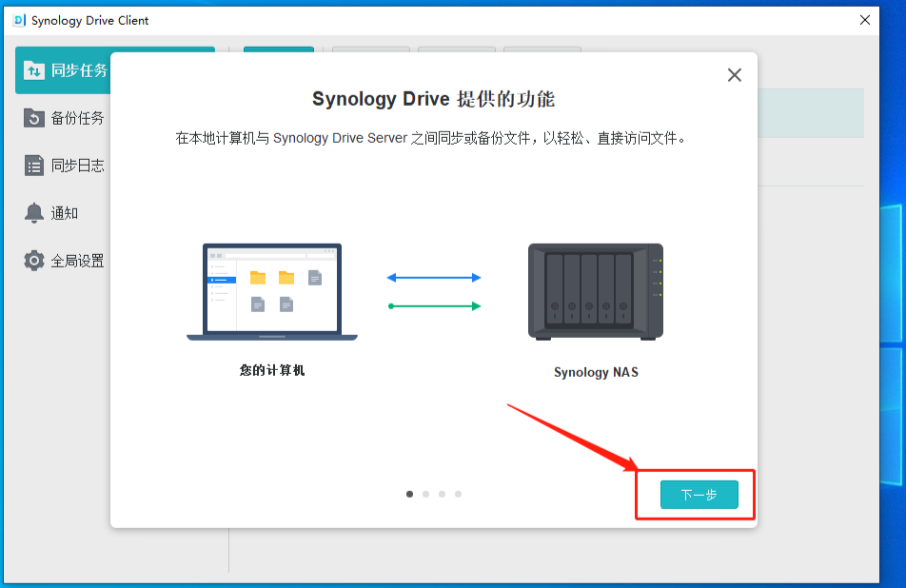Viewport: 906px width, 588px height.
Task: Click the dialog heading "Synology Drive 提供的功能"
Action: pyautogui.click(x=433, y=100)
